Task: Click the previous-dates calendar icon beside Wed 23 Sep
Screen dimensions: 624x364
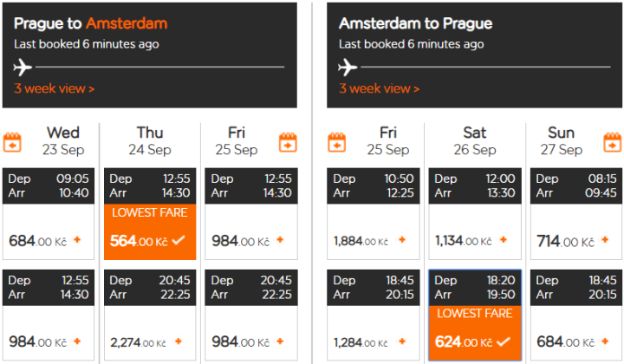Action: 13,142
